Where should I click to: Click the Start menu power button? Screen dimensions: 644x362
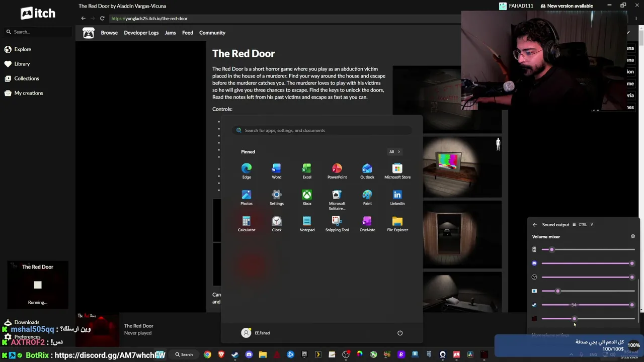coord(400,333)
